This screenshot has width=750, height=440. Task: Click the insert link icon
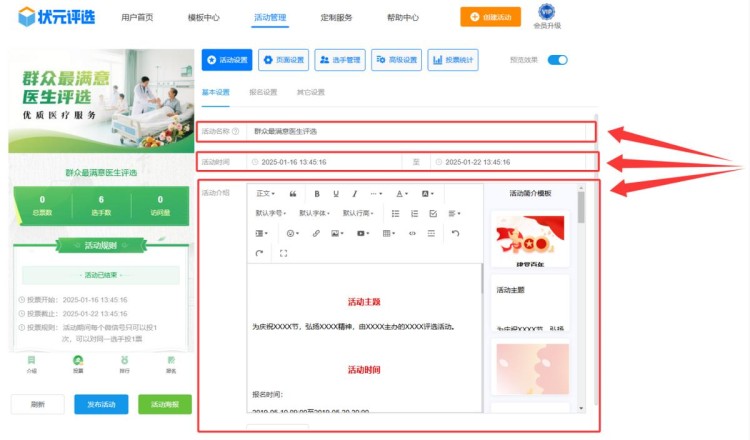(316, 233)
